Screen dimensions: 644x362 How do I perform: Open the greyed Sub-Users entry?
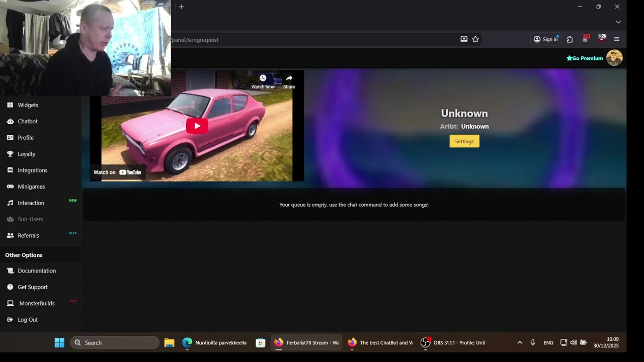(30, 219)
